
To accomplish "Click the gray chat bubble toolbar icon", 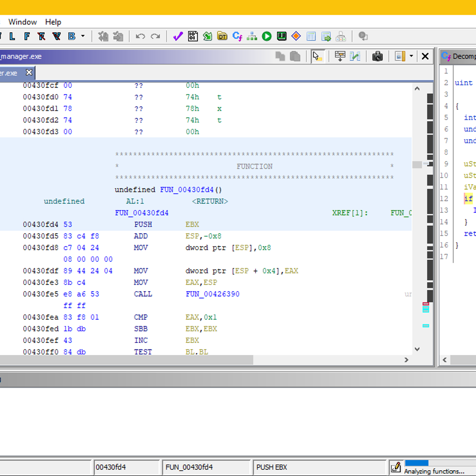I will click(363, 36).
